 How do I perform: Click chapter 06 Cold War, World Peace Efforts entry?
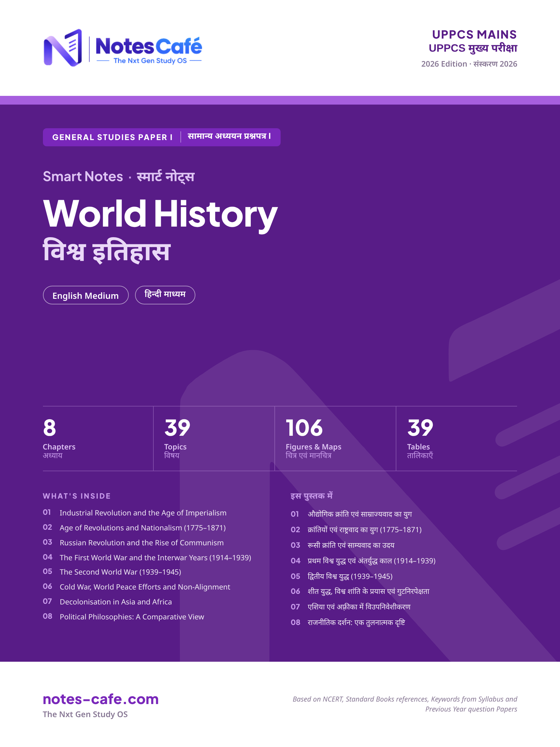(136, 587)
